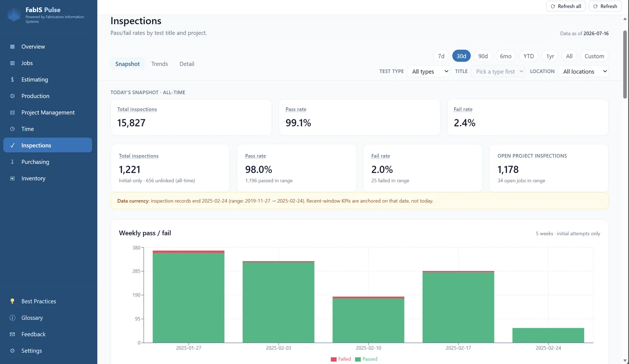Image resolution: width=629 pixels, height=364 pixels.
Task: Click the Passed legend green swatch
Action: coord(358,359)
